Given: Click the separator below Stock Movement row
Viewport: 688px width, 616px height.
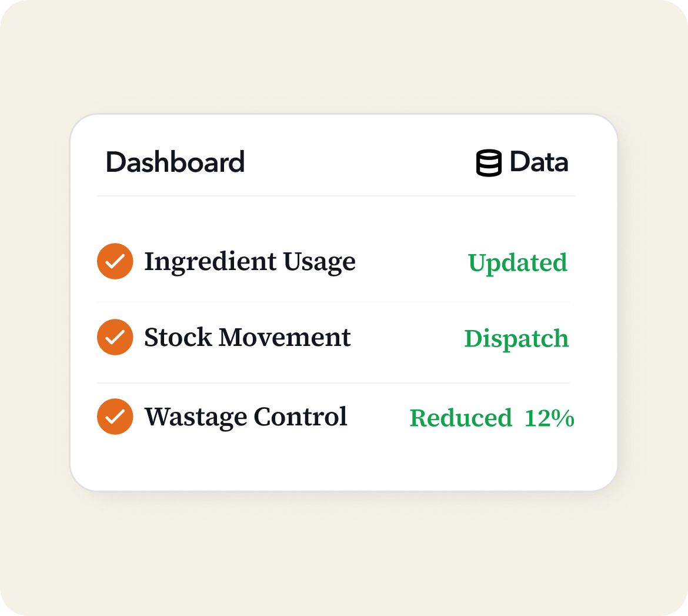Looking at the screenshot, I should click(x=333, y=383).
